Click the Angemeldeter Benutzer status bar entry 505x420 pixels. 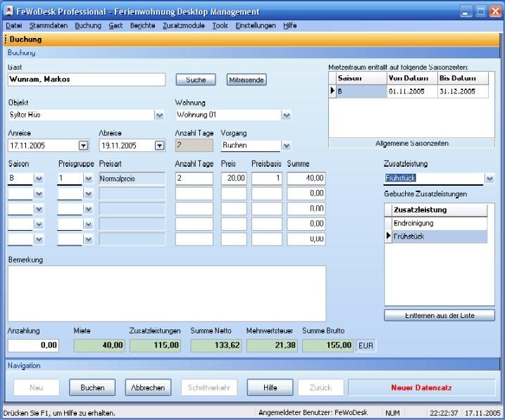[x=313, y=412]
